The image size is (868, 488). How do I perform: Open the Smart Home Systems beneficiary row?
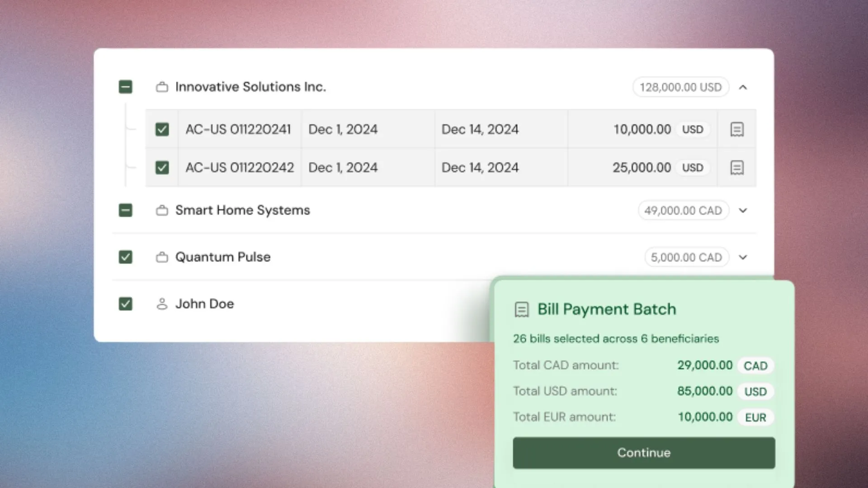click(242, 211)
